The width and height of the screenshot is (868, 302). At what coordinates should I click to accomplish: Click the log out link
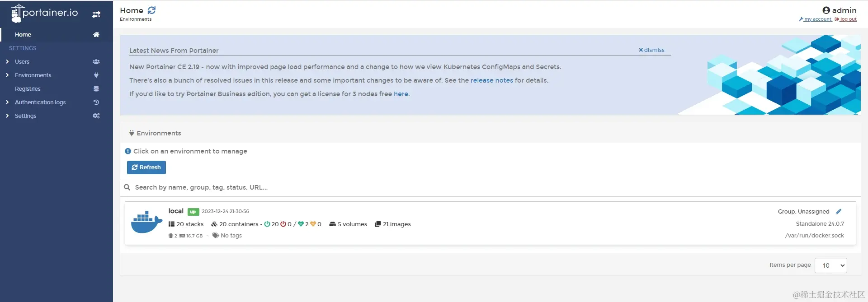point(846,19)
